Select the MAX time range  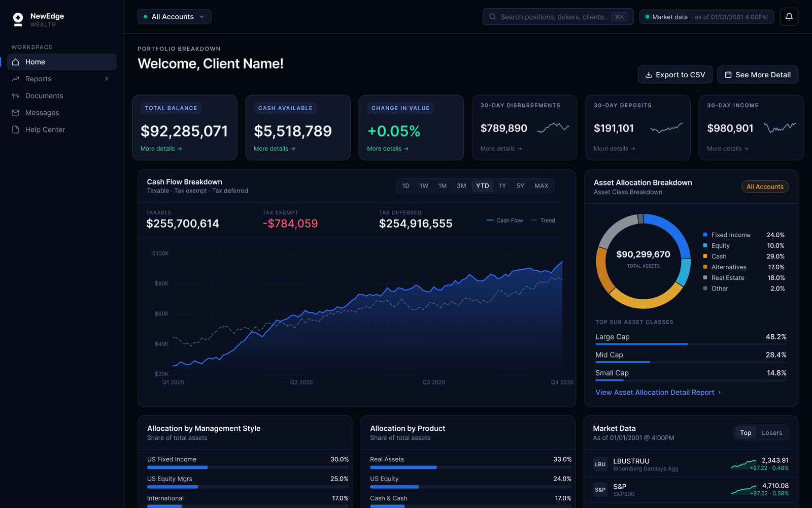[x=542, y=186]
